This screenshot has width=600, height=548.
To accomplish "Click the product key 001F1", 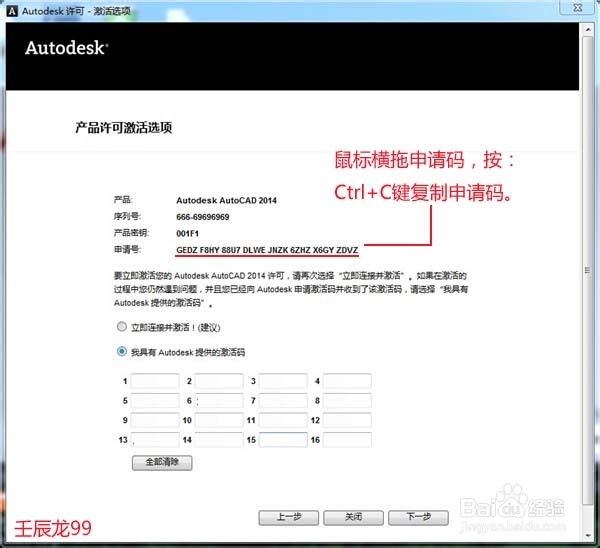I will click(x=188, y=233).
